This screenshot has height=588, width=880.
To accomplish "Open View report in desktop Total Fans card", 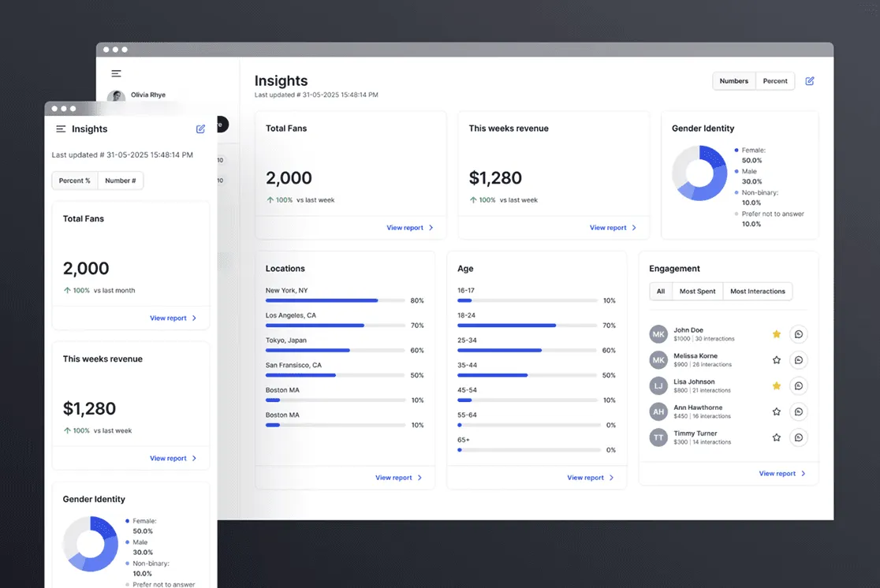I will (x=410, y=228).
